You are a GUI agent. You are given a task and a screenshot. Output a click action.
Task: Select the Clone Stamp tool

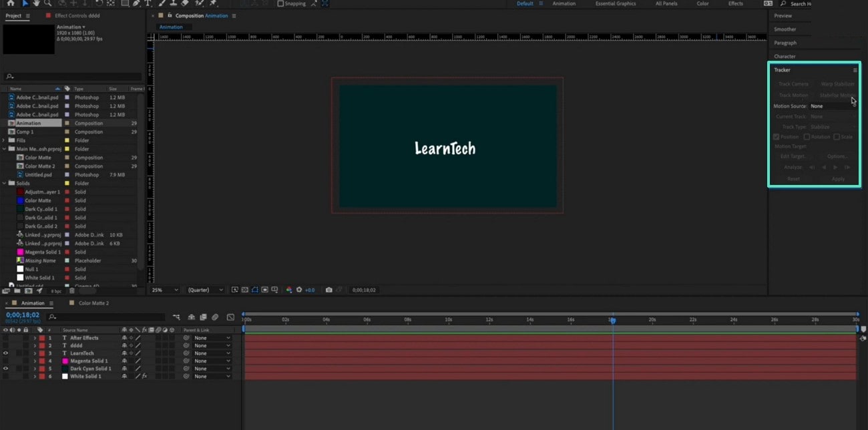click(x=173, y=3)
